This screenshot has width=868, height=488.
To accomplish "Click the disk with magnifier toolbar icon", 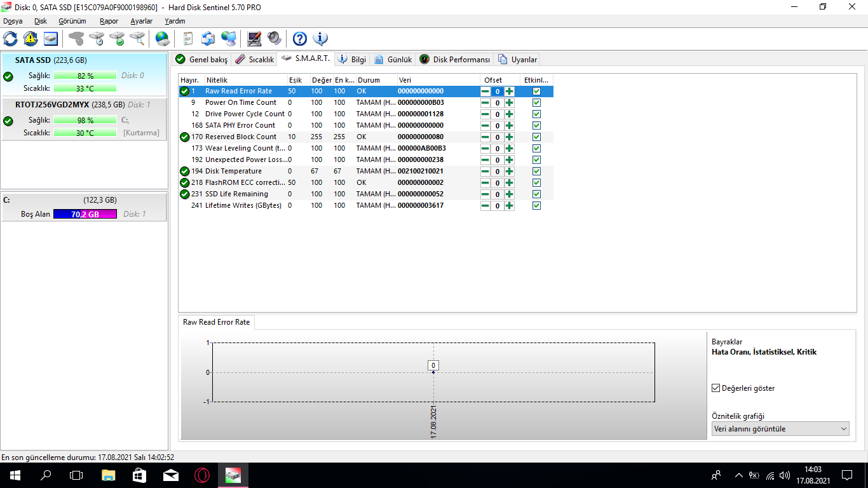I will [137, 39].
